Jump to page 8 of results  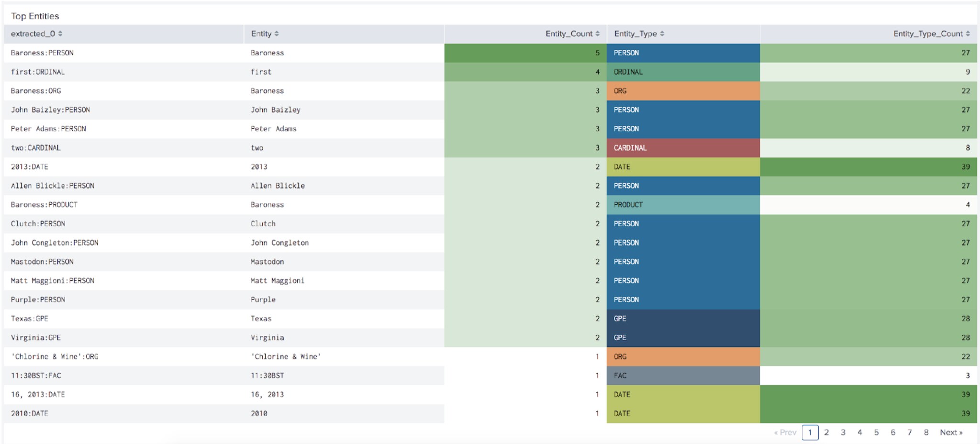(926, 433)
